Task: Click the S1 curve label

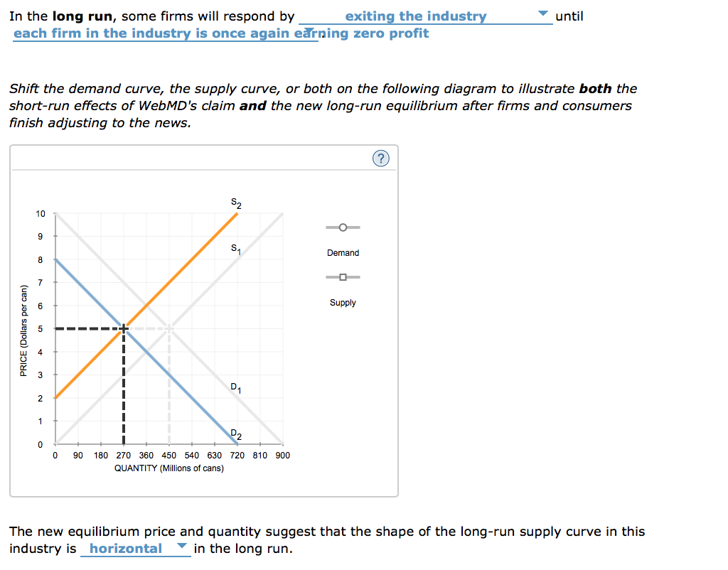Action: [235, 249]
